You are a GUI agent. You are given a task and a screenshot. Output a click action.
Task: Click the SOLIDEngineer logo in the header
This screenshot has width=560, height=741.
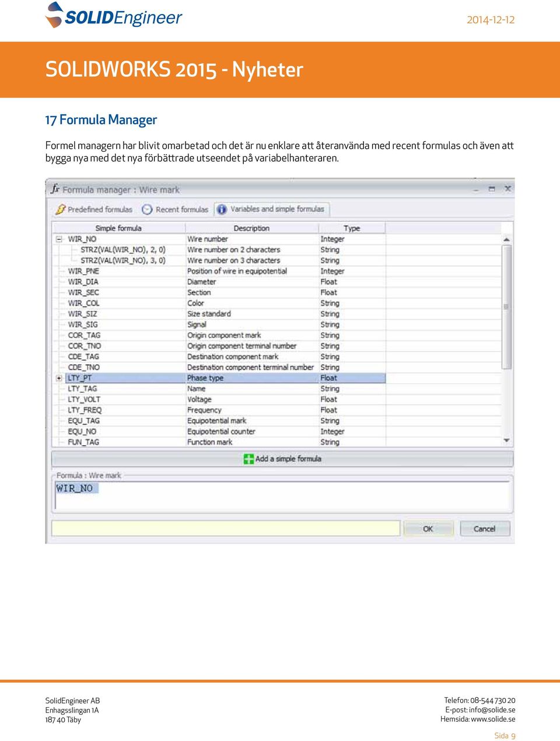(114, 16)
